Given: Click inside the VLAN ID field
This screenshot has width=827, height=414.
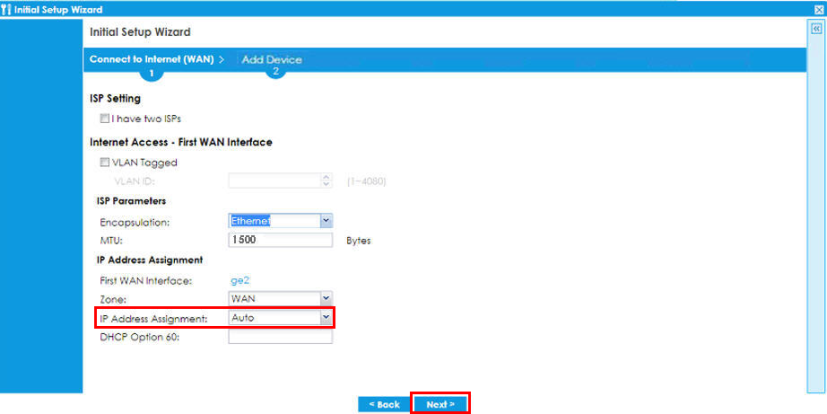Looking at the screenshot, I should 273,181.
